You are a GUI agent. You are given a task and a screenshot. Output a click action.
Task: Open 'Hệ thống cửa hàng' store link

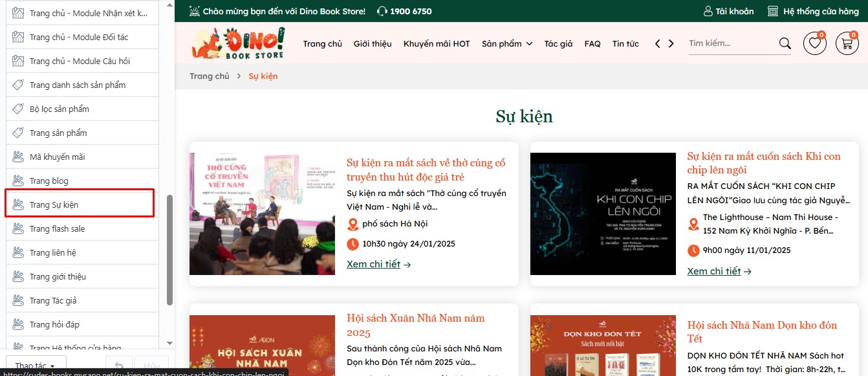click(x=821, y=11)
